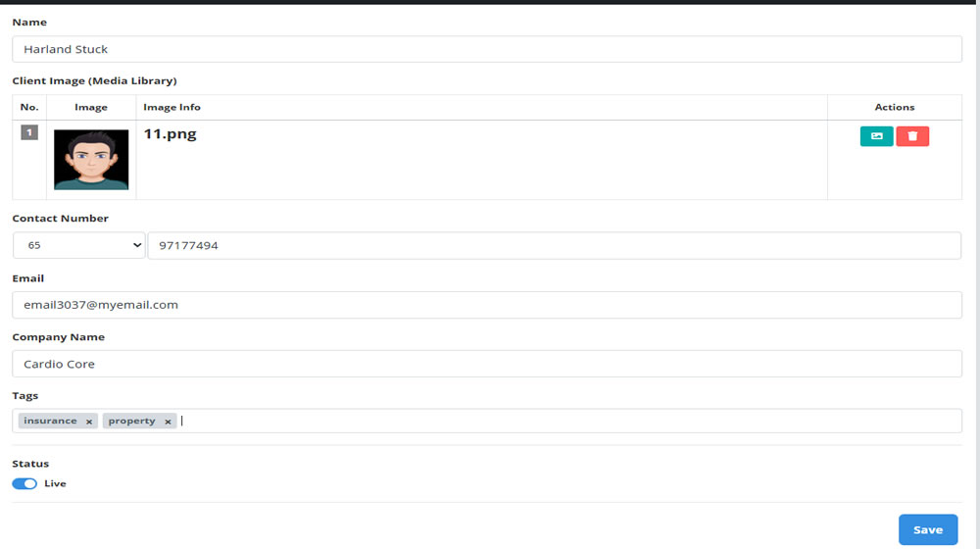Viewport: 980px width, 549px height.
Task: Click the Save button
Action: [x=928, y=529]
